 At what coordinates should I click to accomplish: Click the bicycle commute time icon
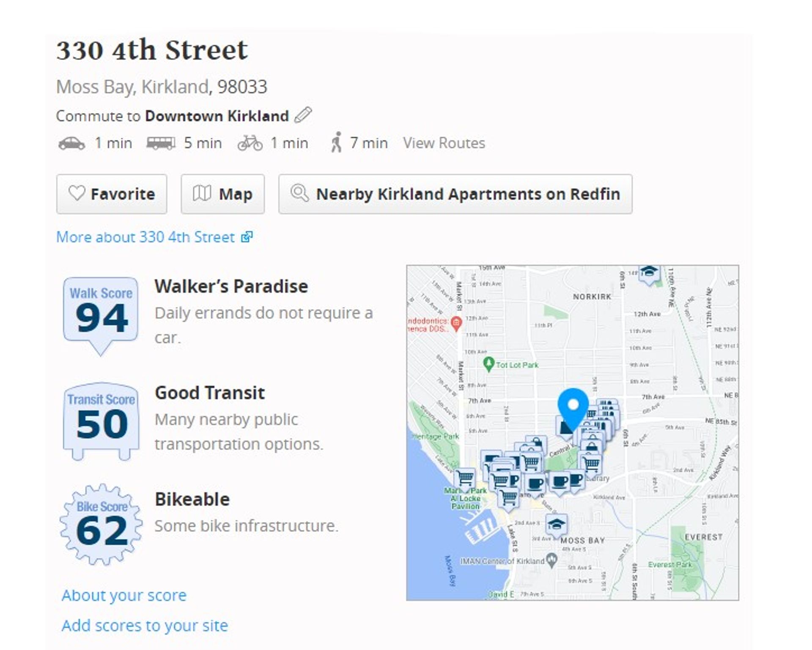coord(250,143)
